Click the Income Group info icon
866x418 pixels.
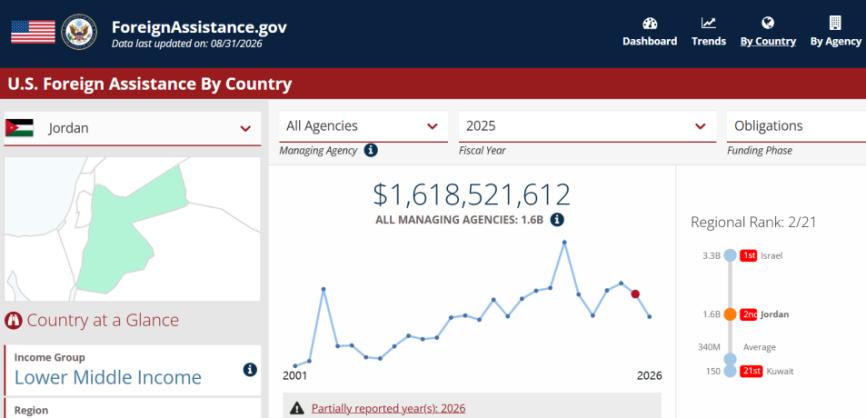(x=250, y=369)
